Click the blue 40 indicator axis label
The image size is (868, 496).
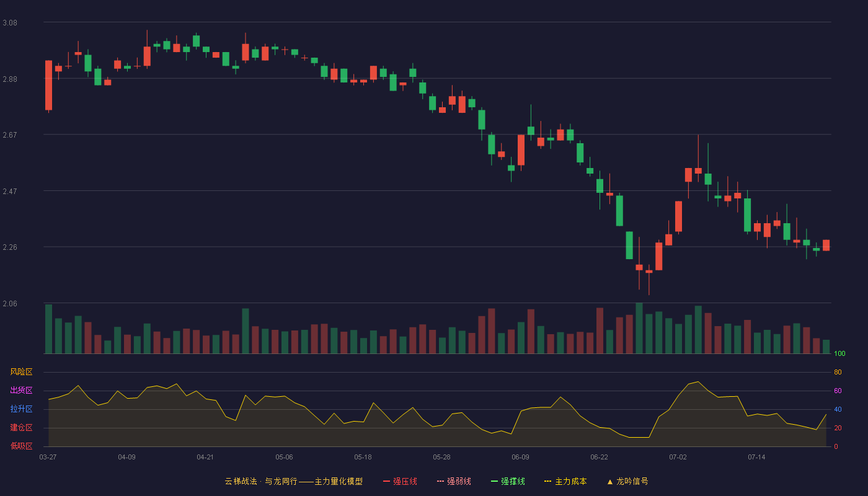pos(838,409)
